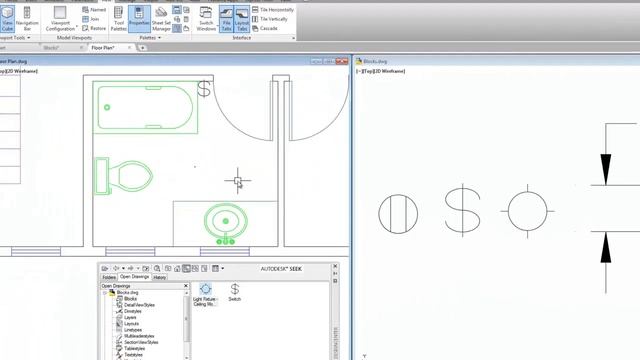This screenshot has height=360, width=640.
Task: Click the Load icon in DesignCenter toolbar
Action: [x=105, y=268]
